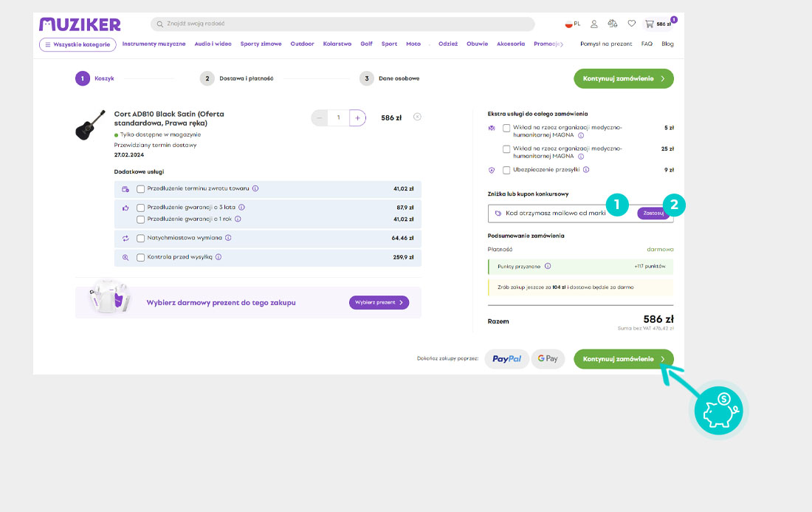Click info icon next to Natychmiastowa wymiana
The image size is (812, 512).
pyautogui.click(x=228, y=238)
